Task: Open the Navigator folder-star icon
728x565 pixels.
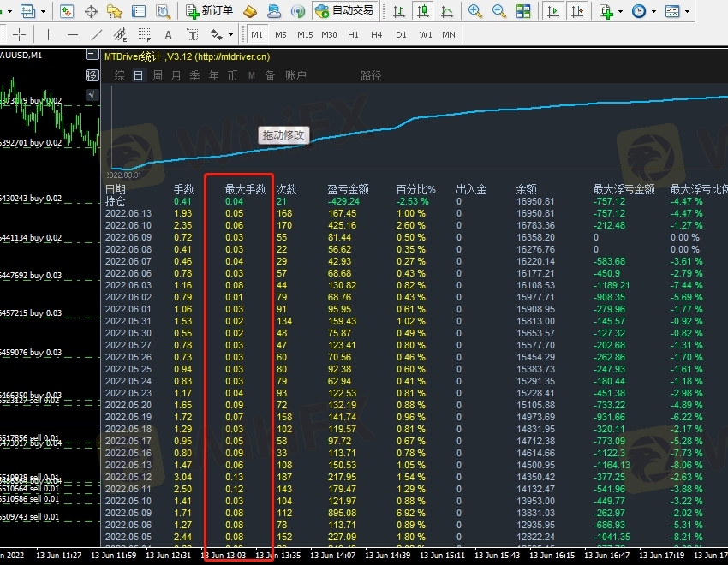Action: (114, 11)
